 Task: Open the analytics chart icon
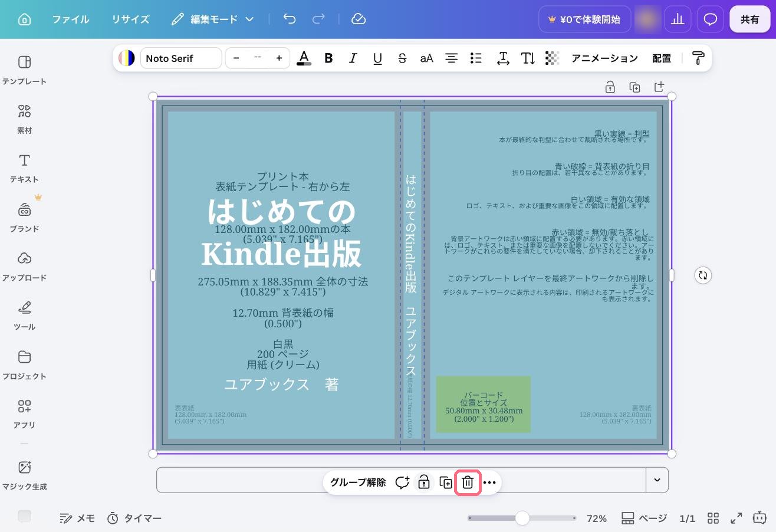pyautogui.click(x=678, y=19)
